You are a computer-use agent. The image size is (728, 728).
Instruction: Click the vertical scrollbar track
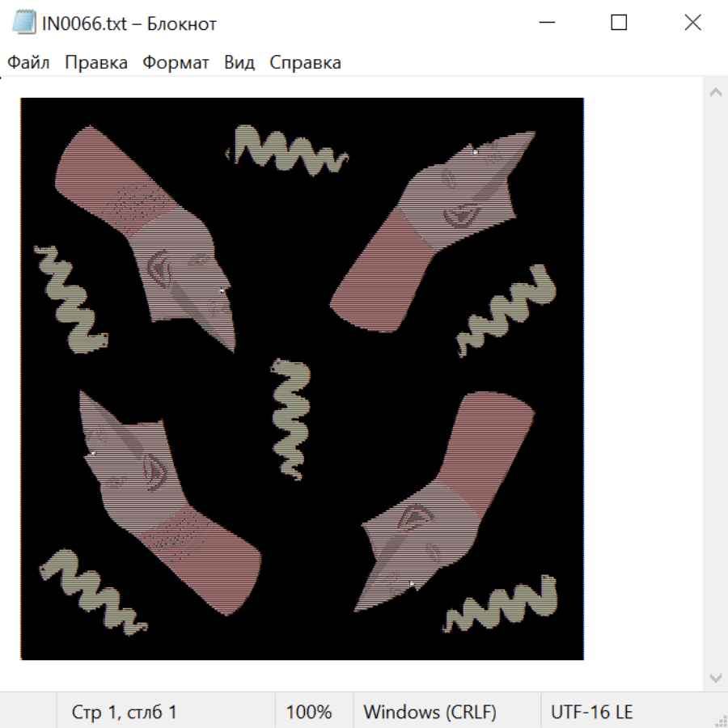coord(715,380)
